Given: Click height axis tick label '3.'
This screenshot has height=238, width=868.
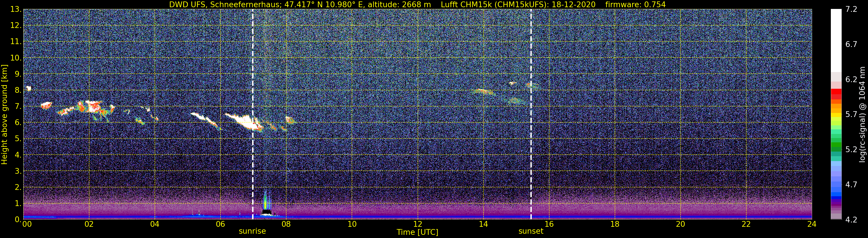Looking at the screenshot, I should 18,171.
